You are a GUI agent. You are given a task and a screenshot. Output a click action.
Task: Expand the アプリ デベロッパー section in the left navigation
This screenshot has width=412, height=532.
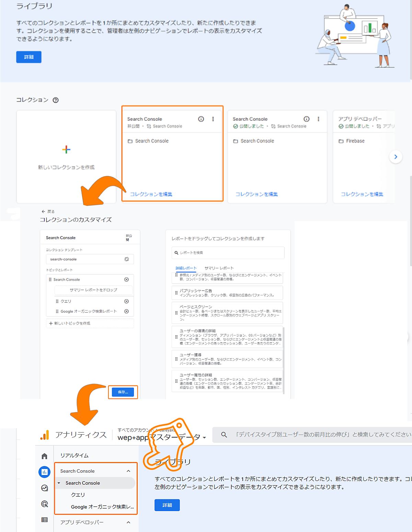[x=128, y=522]
